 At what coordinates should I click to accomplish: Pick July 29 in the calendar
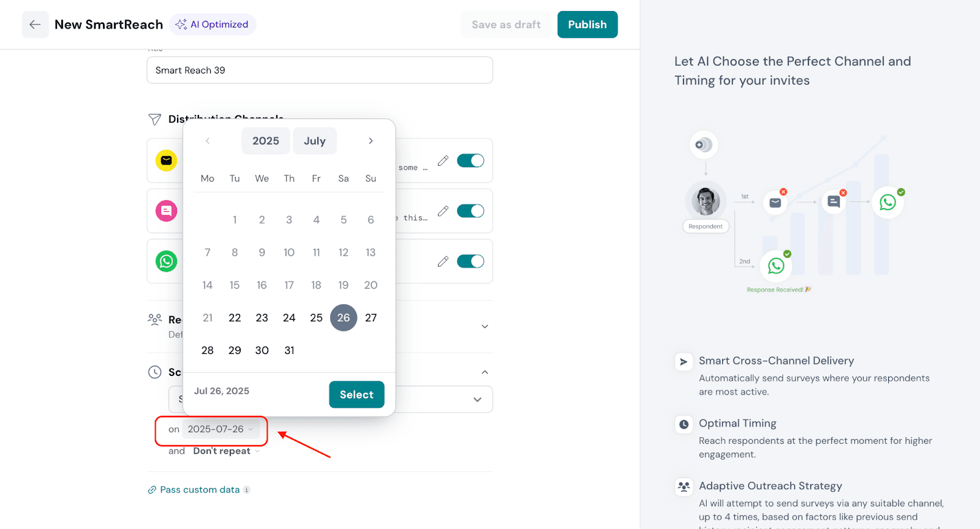click(235, 350)
